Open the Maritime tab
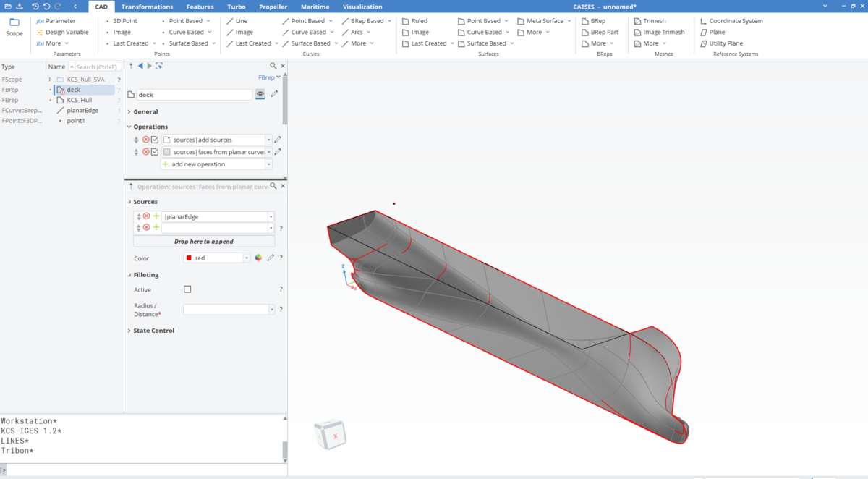The width and height of the screenshot is (868, 479). tap(315, 7)
